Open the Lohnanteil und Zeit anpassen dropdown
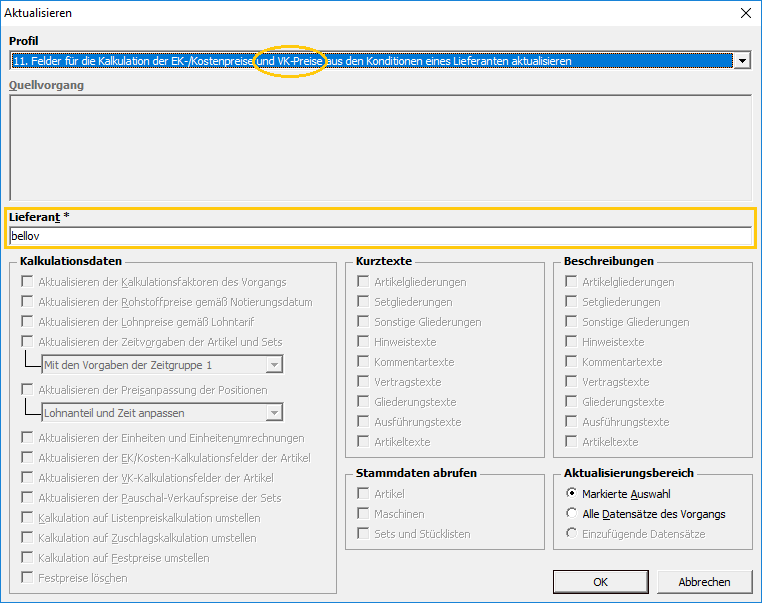Viewport: 762px width, 603px height. pyautogui.click(x=273, y=413)
